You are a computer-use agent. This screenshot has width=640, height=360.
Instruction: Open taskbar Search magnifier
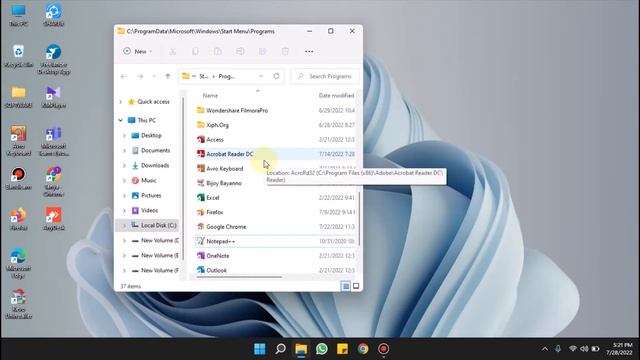[280, 349]
